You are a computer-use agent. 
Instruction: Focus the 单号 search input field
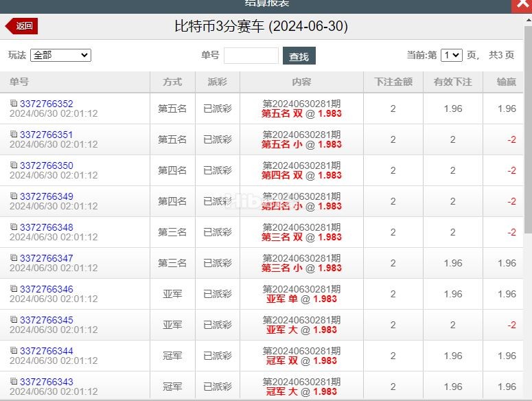pyautogui.click(x=251, y=56)
